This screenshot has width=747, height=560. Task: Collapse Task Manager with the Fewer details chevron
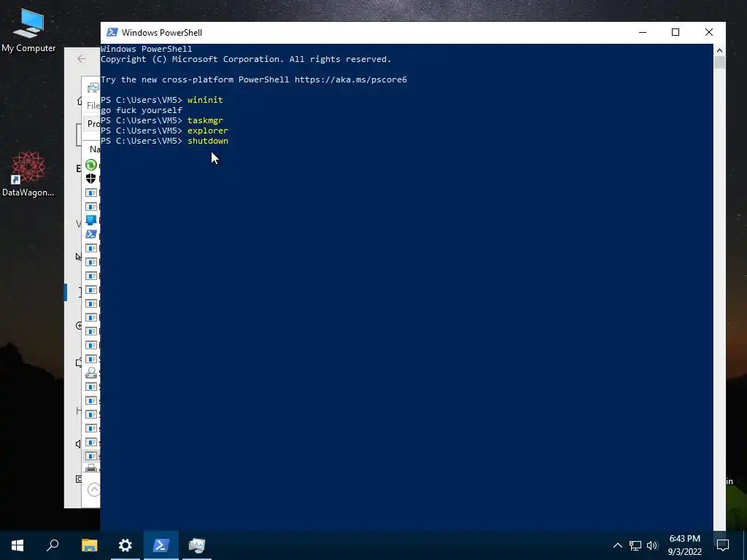94,489
